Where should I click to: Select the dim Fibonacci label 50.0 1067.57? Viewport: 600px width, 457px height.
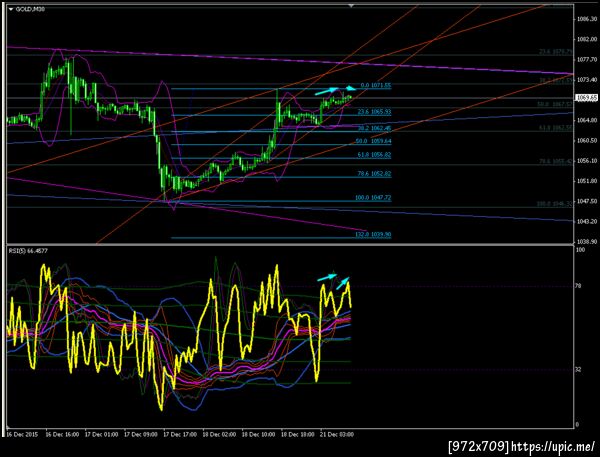(x=555, y=104)
